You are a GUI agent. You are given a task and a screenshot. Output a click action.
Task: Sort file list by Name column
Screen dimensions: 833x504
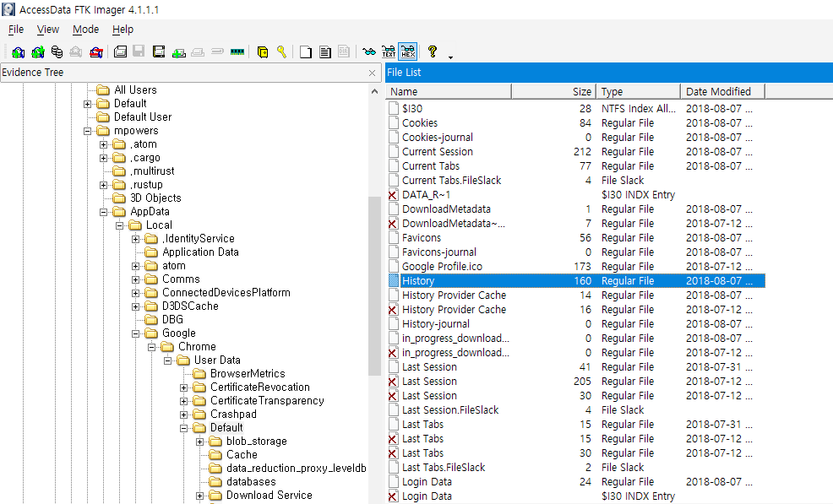[449, 91]
